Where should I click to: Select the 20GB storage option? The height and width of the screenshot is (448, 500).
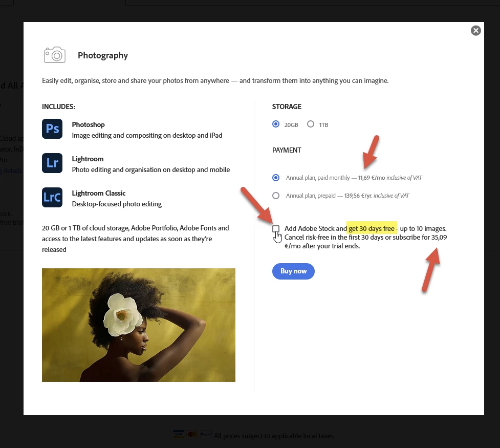pos(276,124)
